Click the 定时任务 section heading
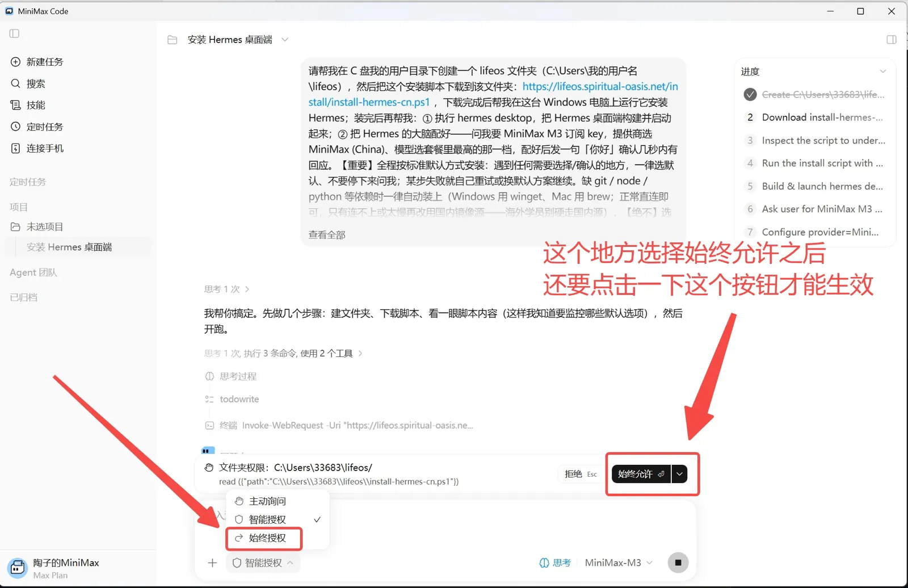Screen dimensions: 908x588 coord(28,182)
